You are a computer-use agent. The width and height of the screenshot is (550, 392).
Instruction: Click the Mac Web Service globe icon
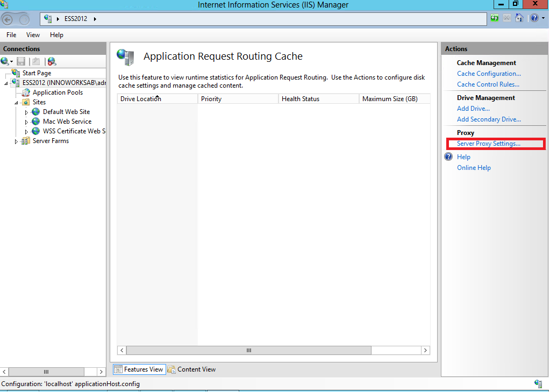click(36, 122)
